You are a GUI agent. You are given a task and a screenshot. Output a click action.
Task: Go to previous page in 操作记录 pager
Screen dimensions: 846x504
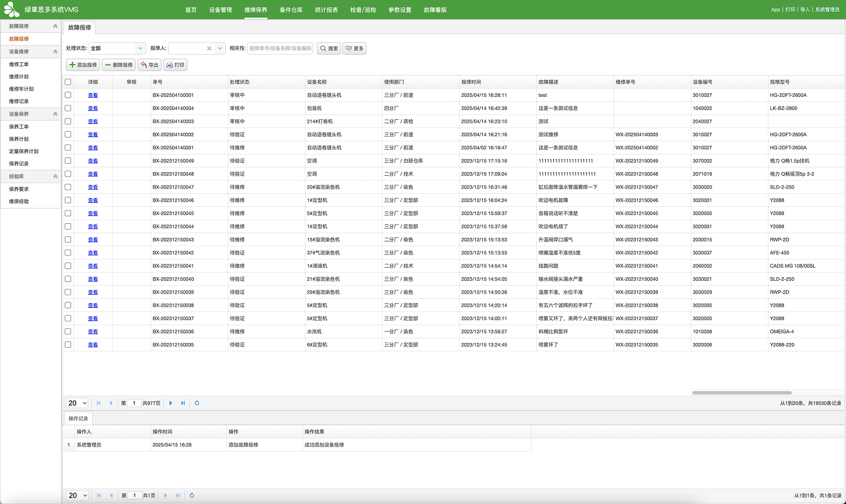coord(111,495)
